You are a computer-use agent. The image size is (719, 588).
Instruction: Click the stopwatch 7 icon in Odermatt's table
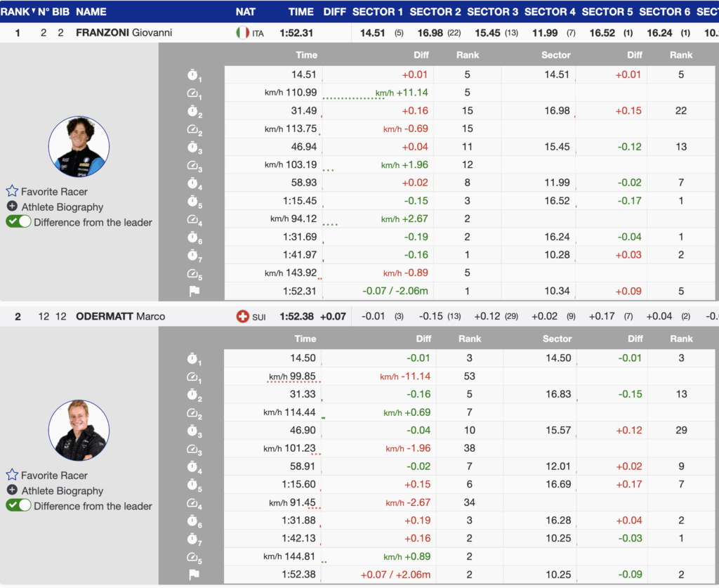coord(193,540)
